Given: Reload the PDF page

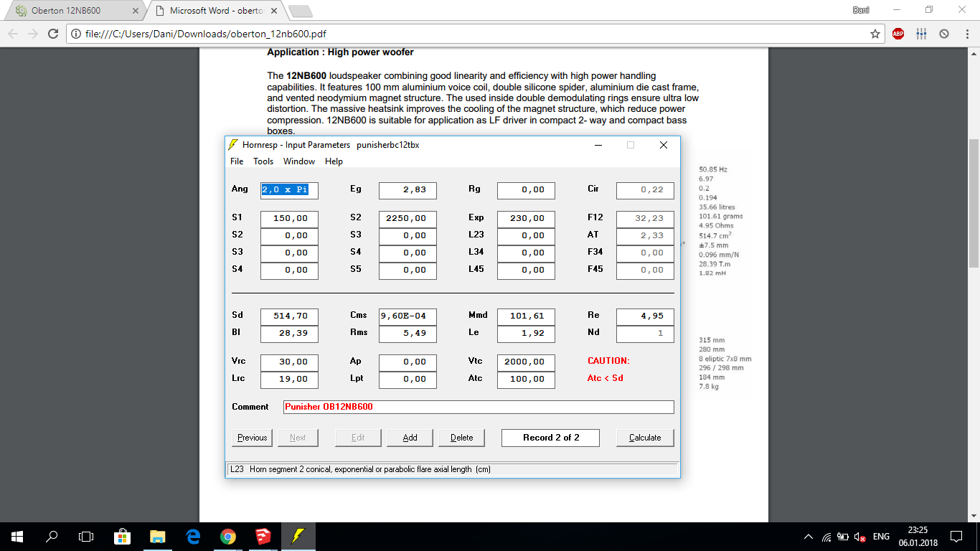Looking at the screenshot, I should click(x=52, y=34).
